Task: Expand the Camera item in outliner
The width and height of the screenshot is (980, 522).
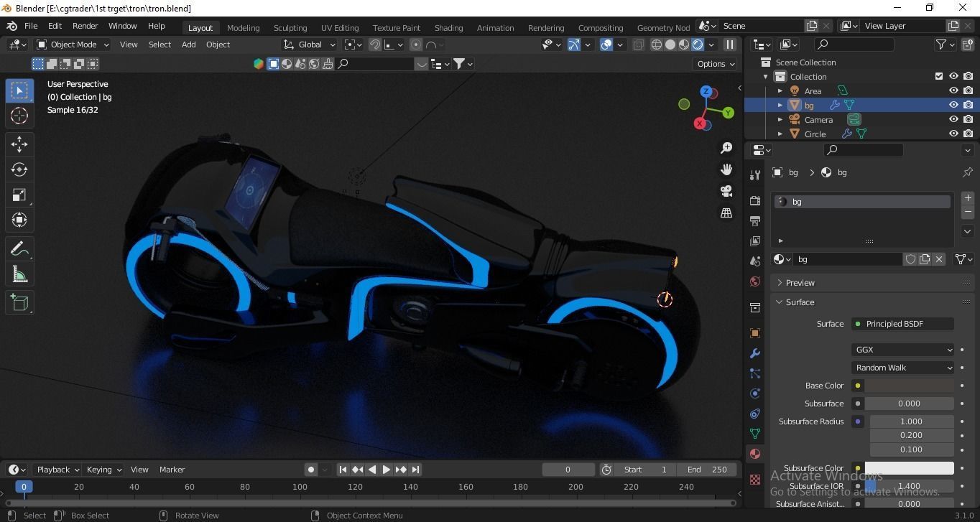Action: (780, 120)
